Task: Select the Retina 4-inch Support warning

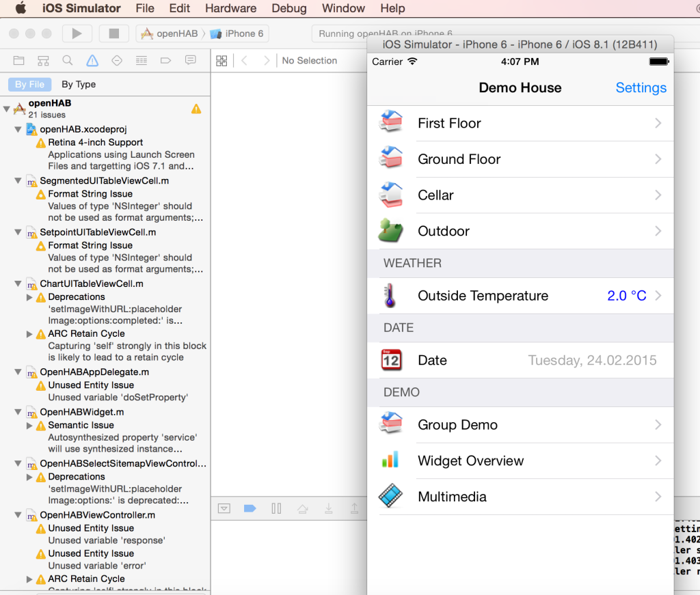Action: 120,154
